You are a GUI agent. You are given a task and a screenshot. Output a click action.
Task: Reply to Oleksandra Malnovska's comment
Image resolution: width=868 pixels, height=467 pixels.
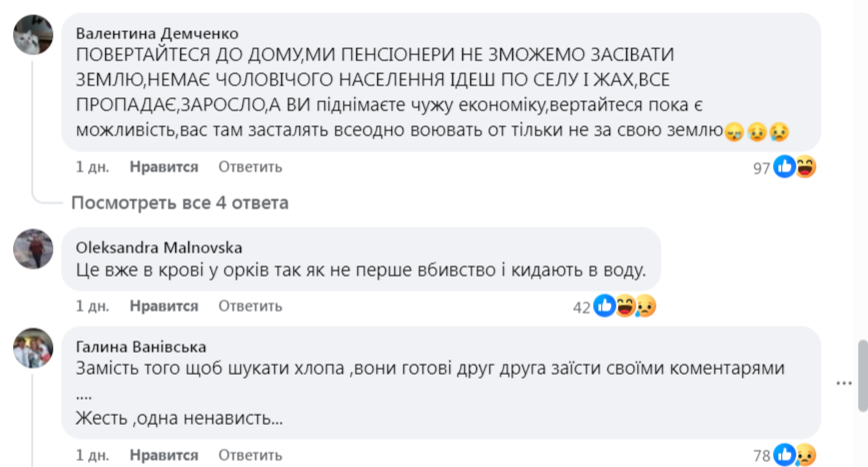[243, 306]
